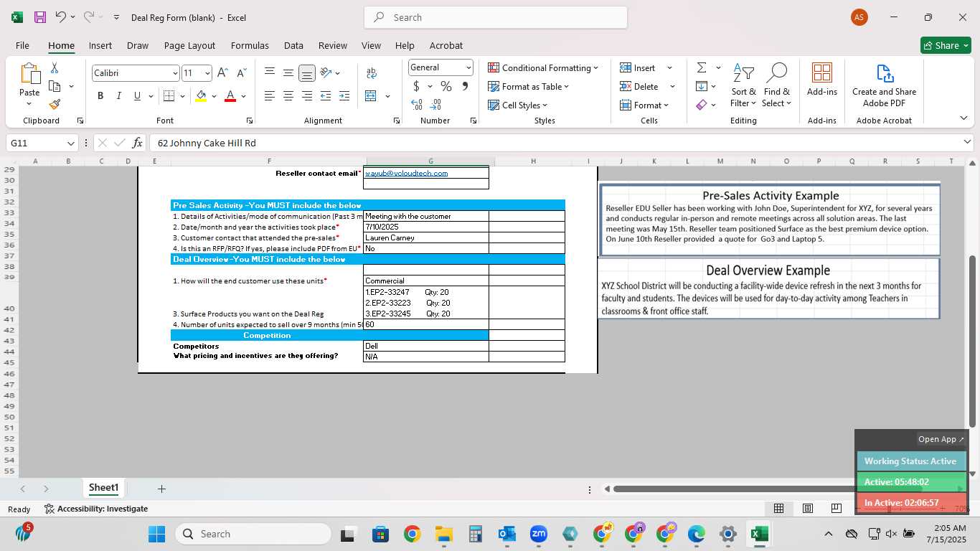
Task: Click the Comma Style icon
Action: click(465, 86)
